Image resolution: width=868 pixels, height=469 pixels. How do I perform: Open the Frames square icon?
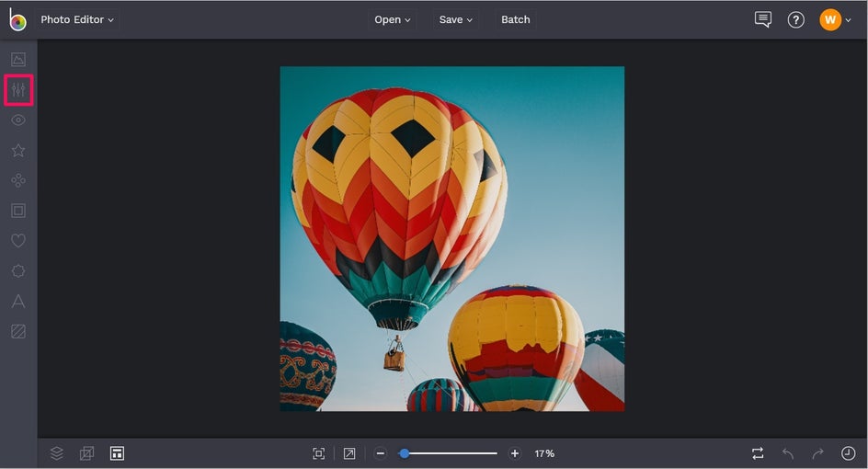tap(18, 211)
